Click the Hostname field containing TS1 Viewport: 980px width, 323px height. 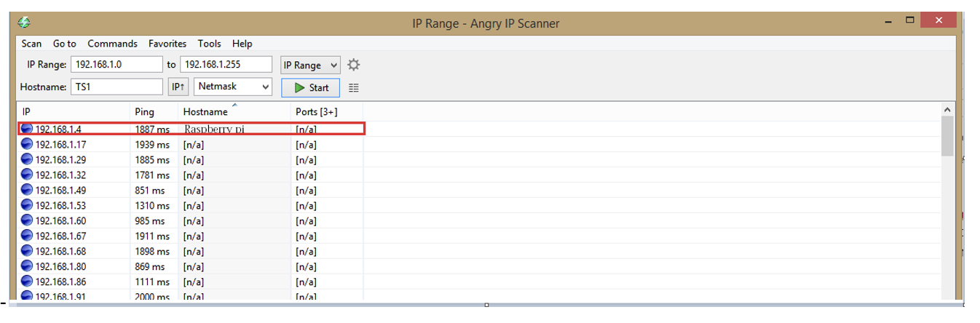(116, 87)
